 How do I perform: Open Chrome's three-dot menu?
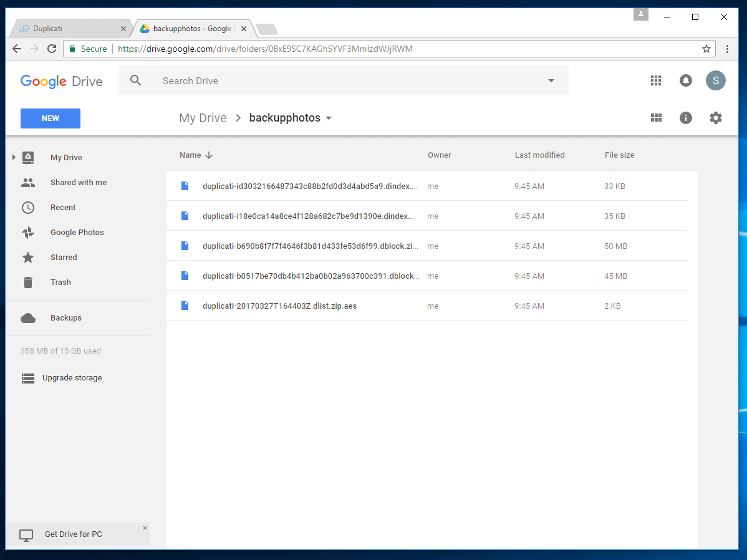point(727,49)
